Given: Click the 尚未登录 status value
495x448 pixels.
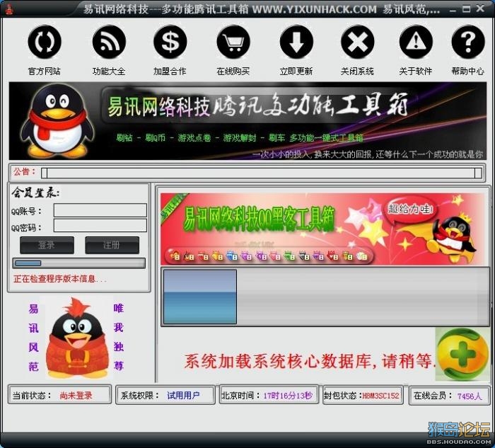Looking at the screenshot, I should [76, 396].
